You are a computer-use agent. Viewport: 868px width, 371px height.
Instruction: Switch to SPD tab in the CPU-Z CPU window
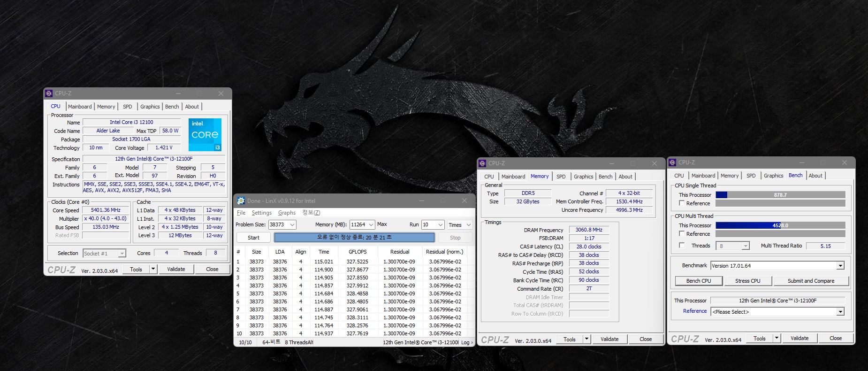128,107
